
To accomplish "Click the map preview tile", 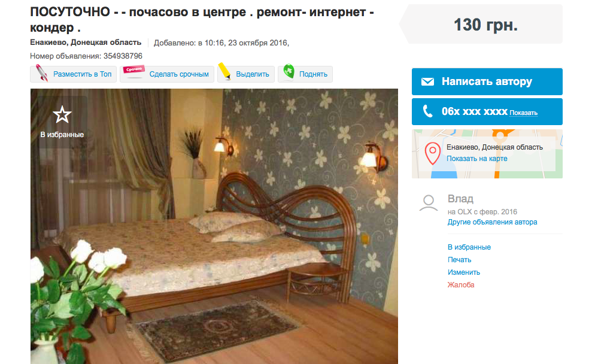I will pos(487,154).
